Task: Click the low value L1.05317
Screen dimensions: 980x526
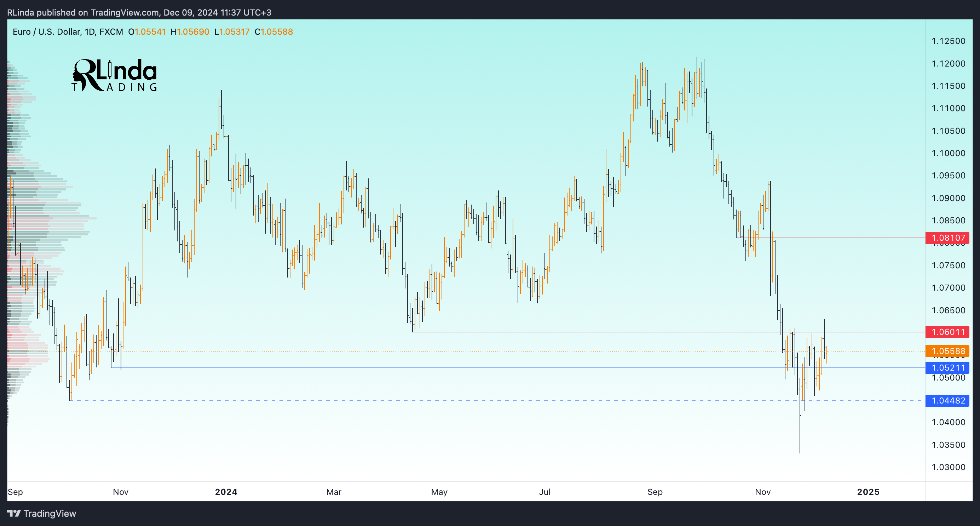Action: [x=232, y=32]
